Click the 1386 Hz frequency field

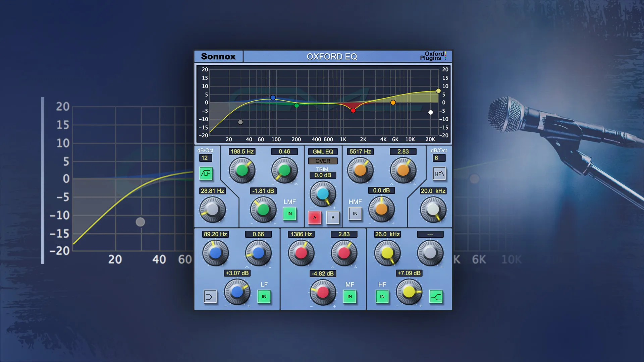(x=301, y=235)
